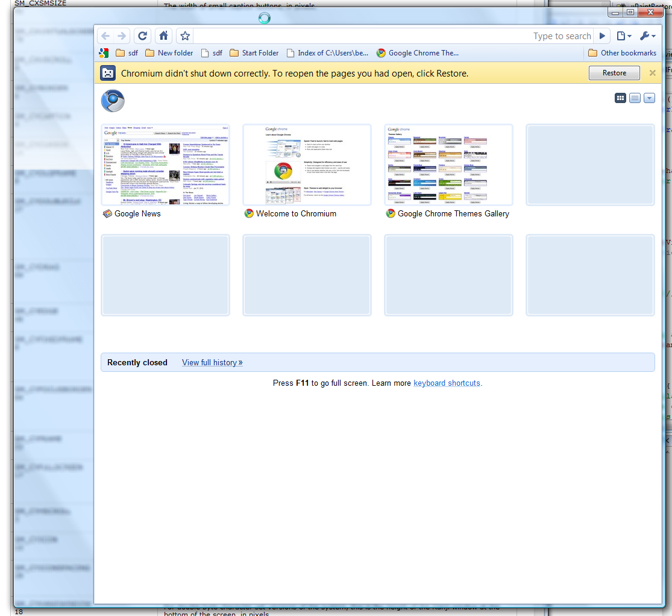
Task: Focus the Type to search address bar
Action: pos(393,36)
